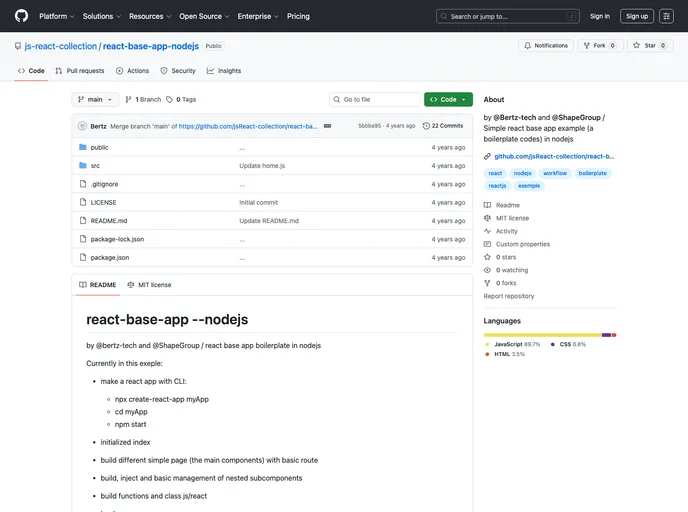The image size is (688, 512).
Task: Click the GitHub logo icon
Action: (x=22, y=16)
